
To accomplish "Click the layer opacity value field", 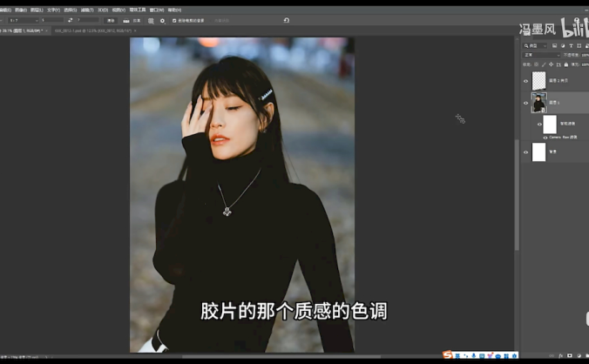I will 585,55.
